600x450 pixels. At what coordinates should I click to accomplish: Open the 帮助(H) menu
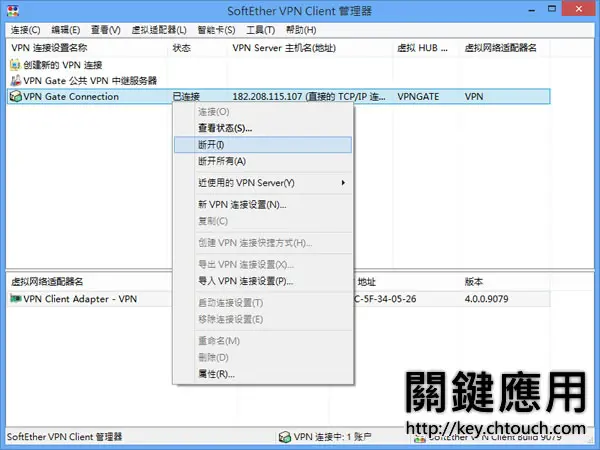(301, 30)
